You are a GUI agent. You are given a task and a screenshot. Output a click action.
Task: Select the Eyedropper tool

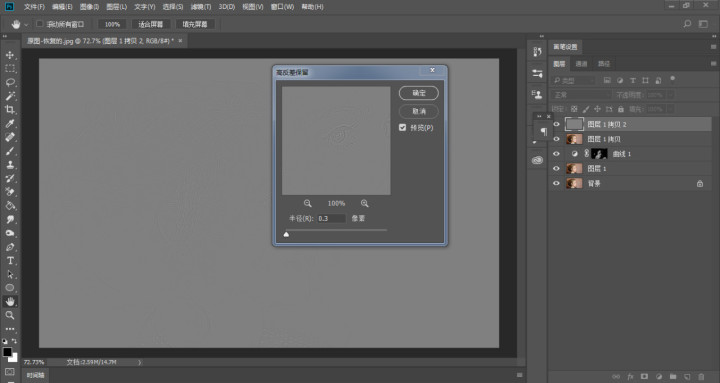(x=10, y=124)
